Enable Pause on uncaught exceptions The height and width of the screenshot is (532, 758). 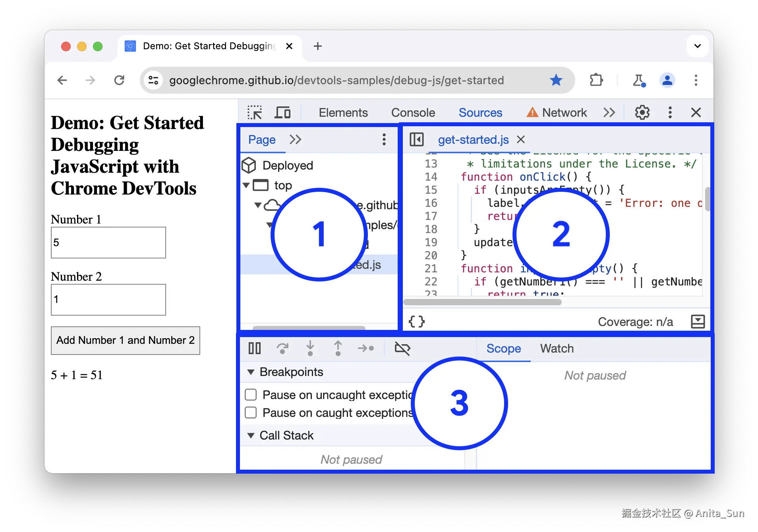pyautogui.click(x=251, y=395)
